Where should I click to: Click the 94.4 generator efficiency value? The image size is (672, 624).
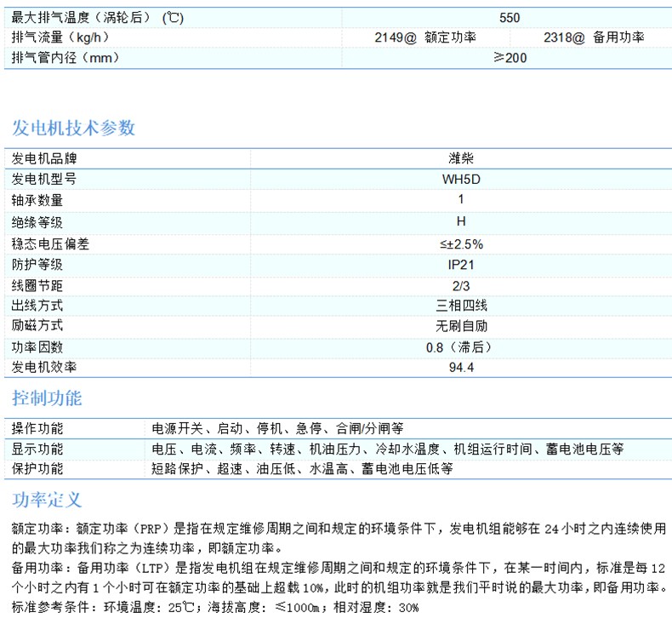pyautogui.click(x=461, y=369)
